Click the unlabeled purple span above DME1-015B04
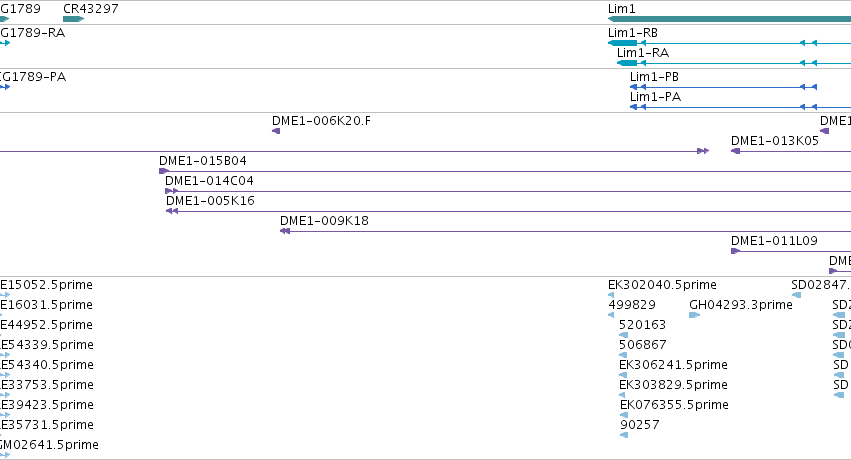 point(354,151)
